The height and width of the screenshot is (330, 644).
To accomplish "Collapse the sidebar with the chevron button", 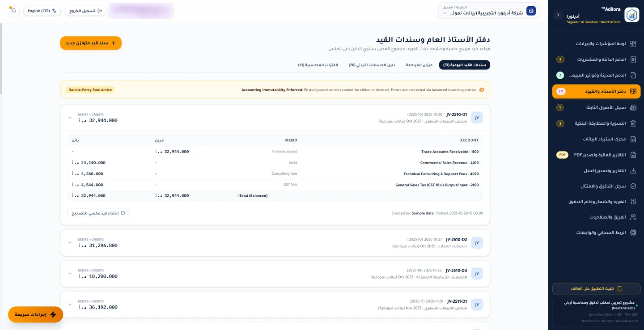I will pyautogui.click(x=558, y=15).
